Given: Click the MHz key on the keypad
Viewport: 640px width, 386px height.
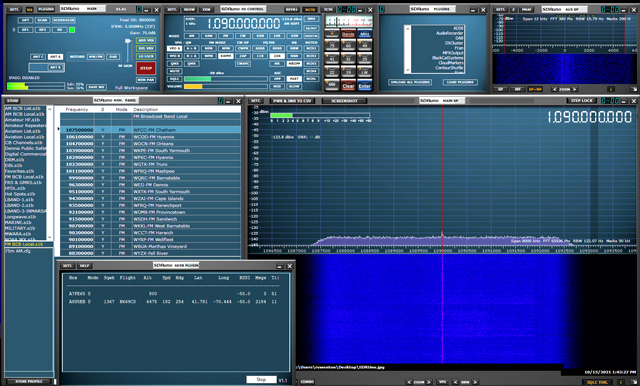Looking at the screenshot, I should click(364, 34).
